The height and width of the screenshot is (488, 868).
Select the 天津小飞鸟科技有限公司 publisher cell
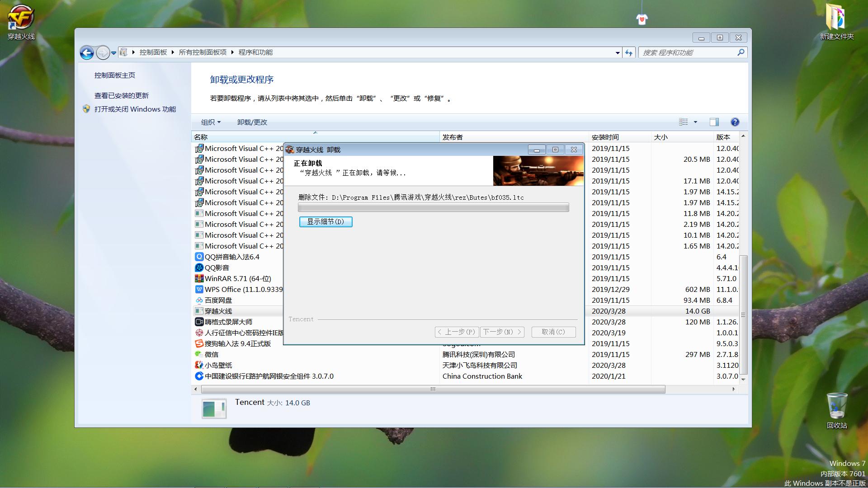coord(480,365)
